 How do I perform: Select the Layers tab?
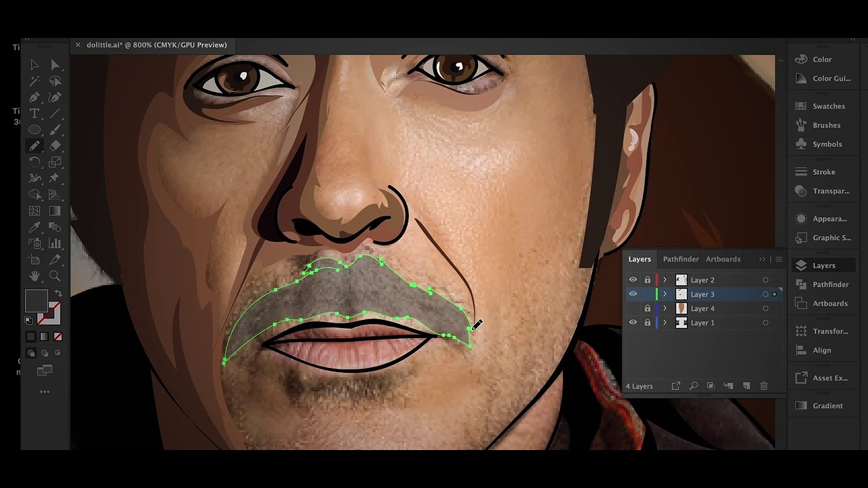pyautogui.click(x=639, y=259)
